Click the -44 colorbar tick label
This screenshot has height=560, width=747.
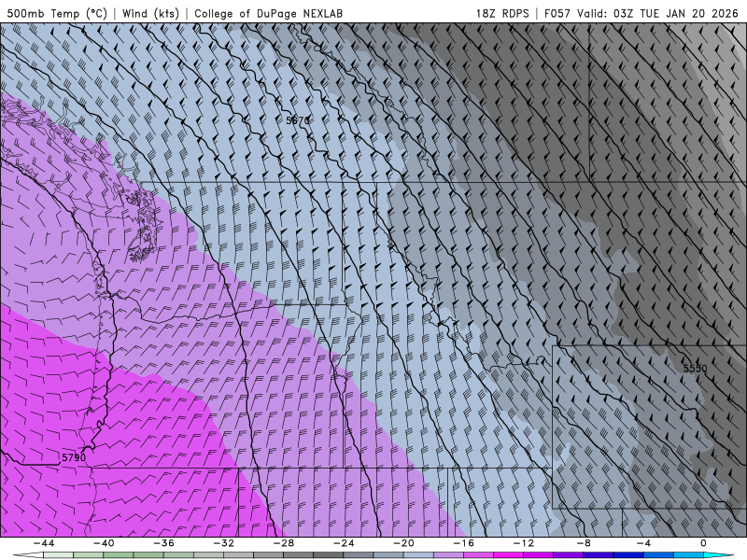pos(44,543)
